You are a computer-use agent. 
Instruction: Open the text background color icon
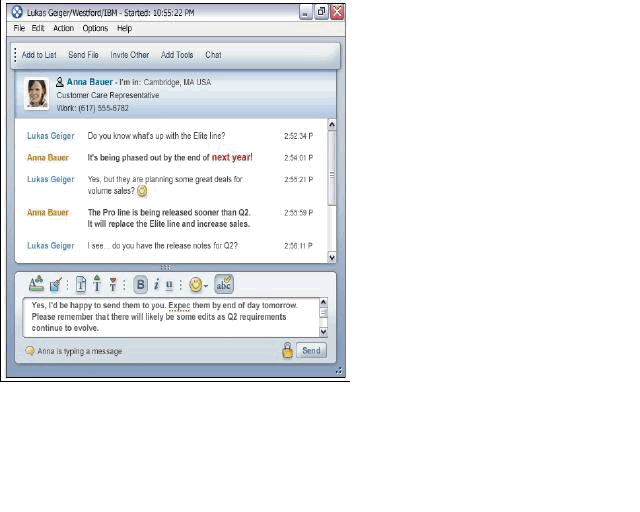(x=55, y=285)
